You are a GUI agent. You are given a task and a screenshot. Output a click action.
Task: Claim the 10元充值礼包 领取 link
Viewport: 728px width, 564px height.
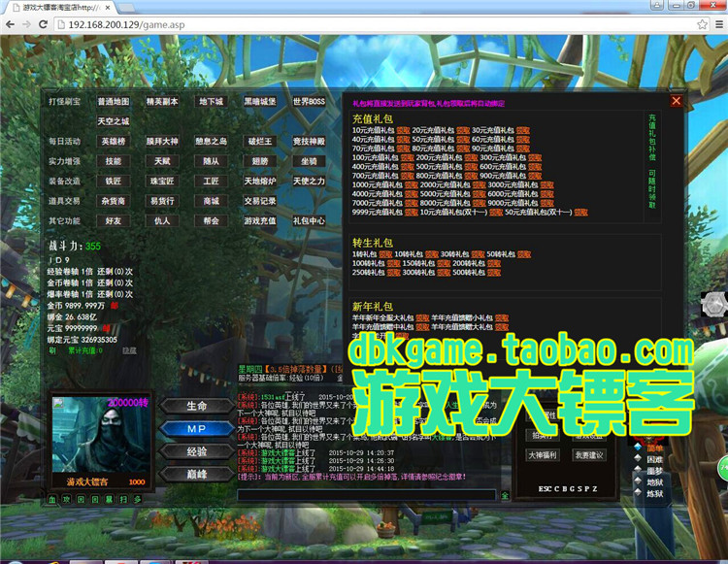tap(403, 130)
